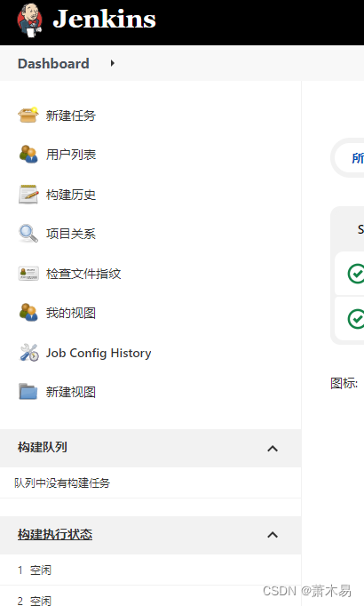The width and height of the screenshot is (364, 606).
Task: Open the Dashboard breadcrumb dropdown arrow
Action: (x=113, y=63)
